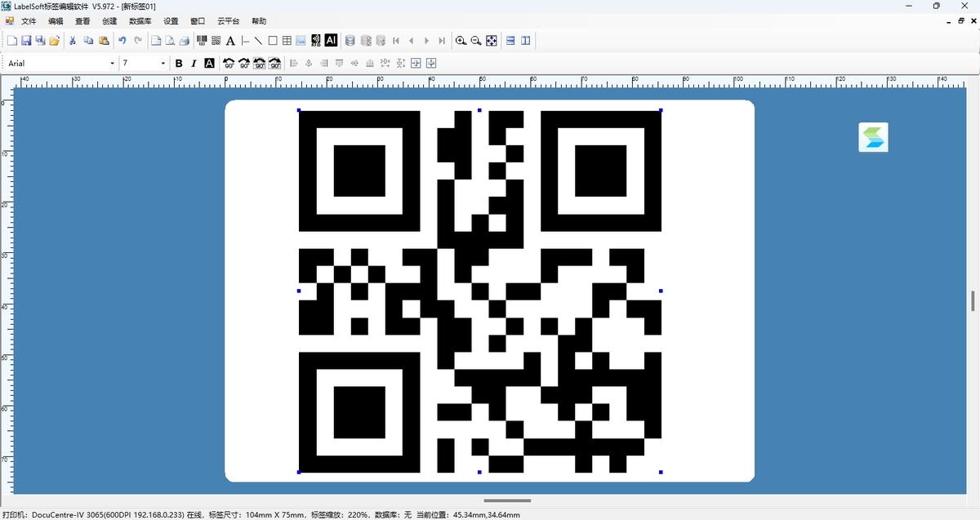980x520 pixels.
Task: Click the QR code object on the label
Action: pos(479,291)
